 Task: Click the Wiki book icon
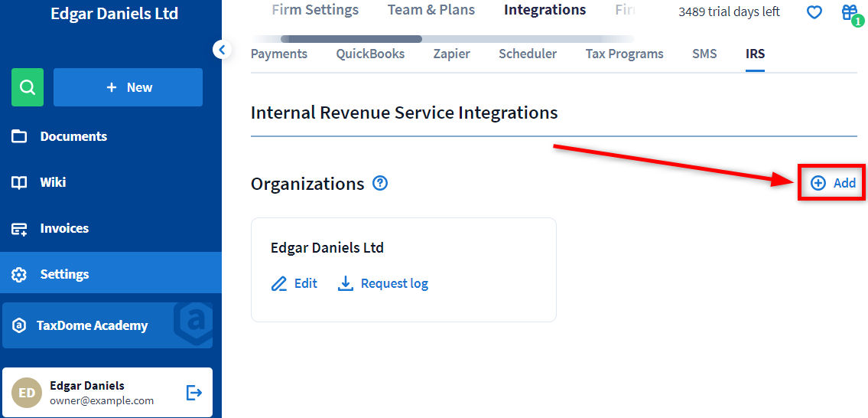tap(19, 182)
